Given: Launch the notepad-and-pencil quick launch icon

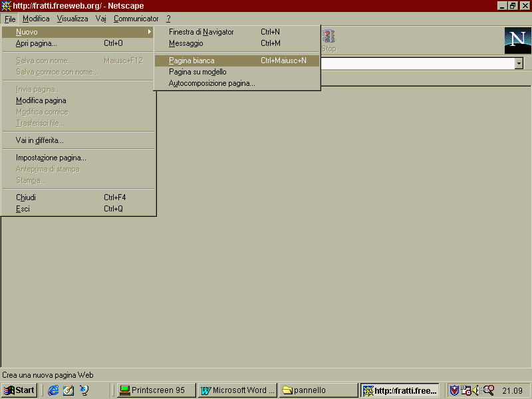Looking at the screenshot, I should click(68, 390).
